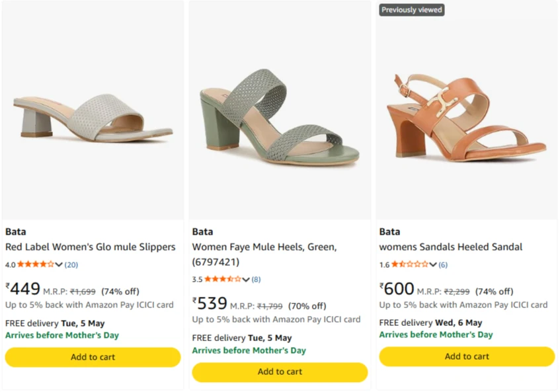This screenshot has height=392, width=560.
Task: Open the star rating icons for Glo mule Slippers
Action: pos(36,264)
